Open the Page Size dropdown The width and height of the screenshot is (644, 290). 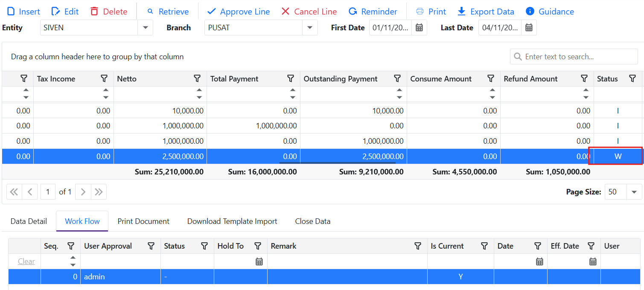(x=634, y=192)
